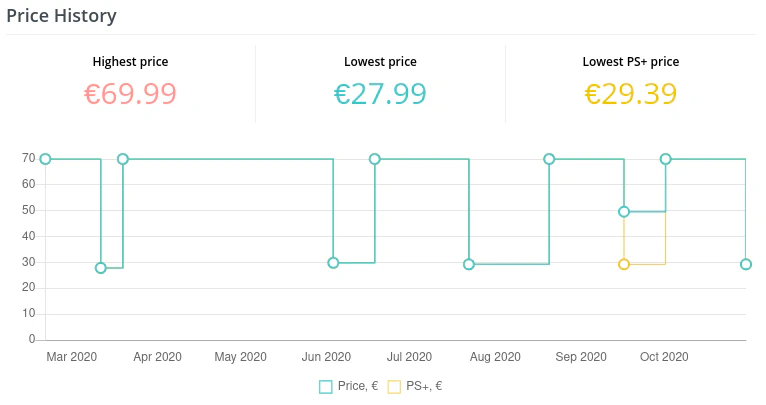Select the teal point near 50 in September
This screenshot has height=405, width=766.
click(x=624, y=212)
